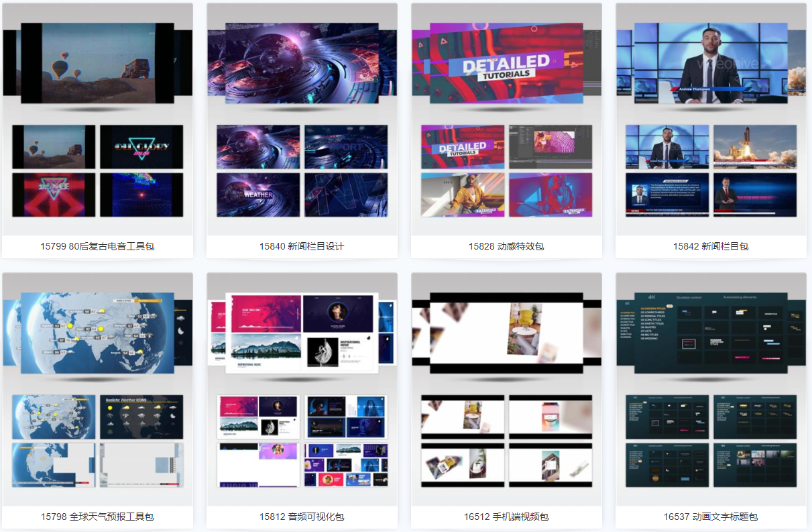812x532 pixels.
Task: Select the 15798 全球天气预报工具包 title
Action: coord(97,517)
